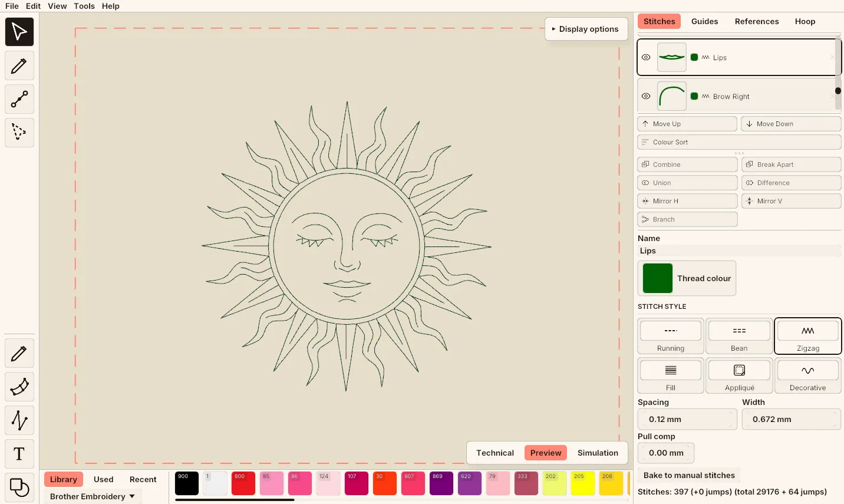Select the zigzag path tool in left toolbar
Image resolution: width=844 pixels, height=504 pixels.
pyautogui.click(x=19, y=420)
